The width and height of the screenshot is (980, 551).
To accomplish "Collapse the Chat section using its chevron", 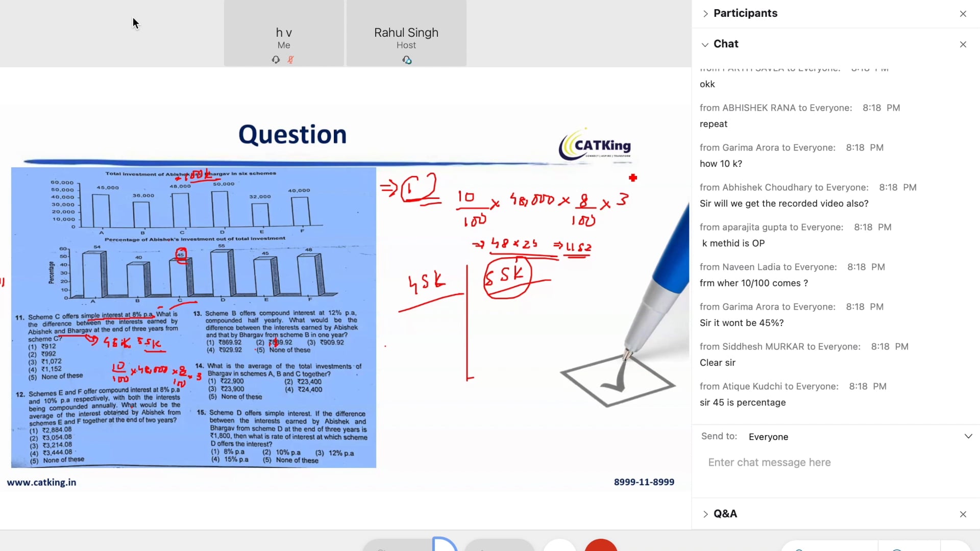I will (x=704, y=45).
